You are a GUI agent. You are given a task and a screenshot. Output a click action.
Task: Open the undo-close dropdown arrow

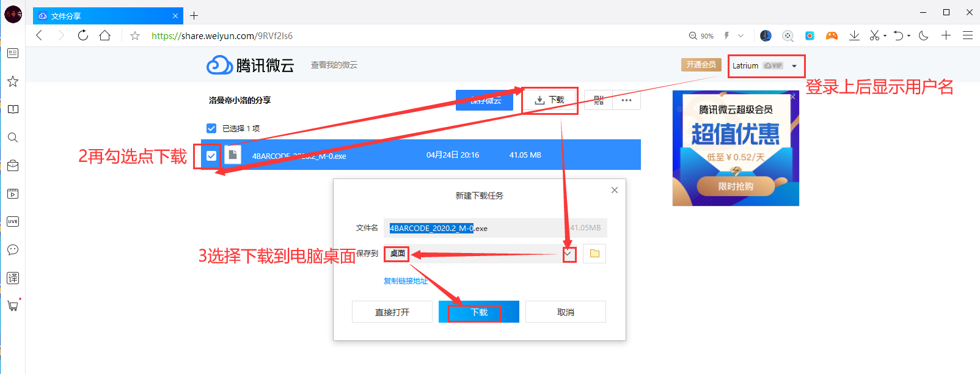click(909, 35)
